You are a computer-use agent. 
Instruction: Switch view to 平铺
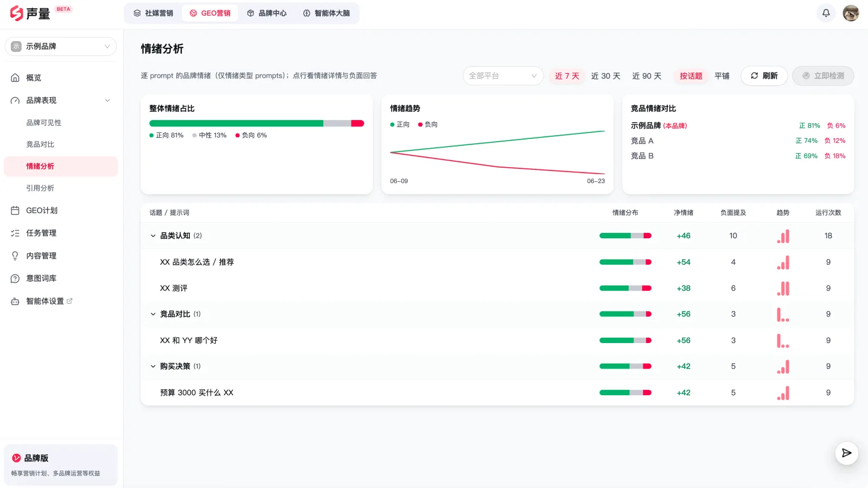(722, 76)
